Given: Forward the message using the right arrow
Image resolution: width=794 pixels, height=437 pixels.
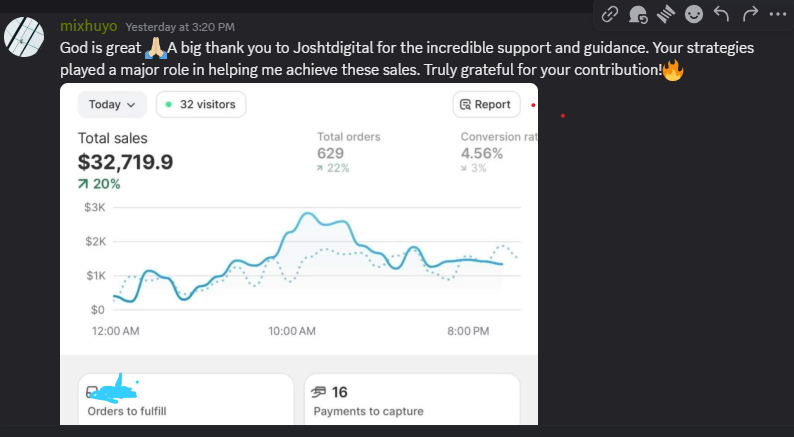Looking at the screenshot, I should click(749, 13).
